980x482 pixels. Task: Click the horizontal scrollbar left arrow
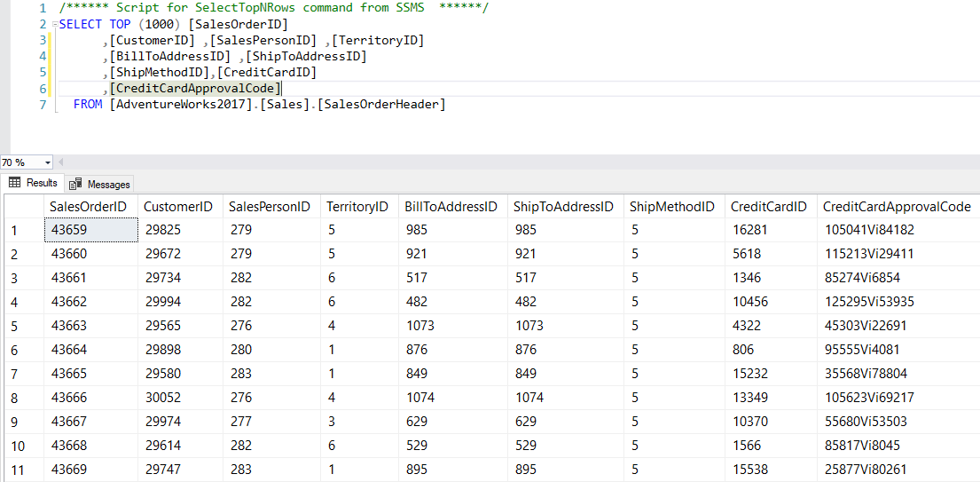point(60,162)
